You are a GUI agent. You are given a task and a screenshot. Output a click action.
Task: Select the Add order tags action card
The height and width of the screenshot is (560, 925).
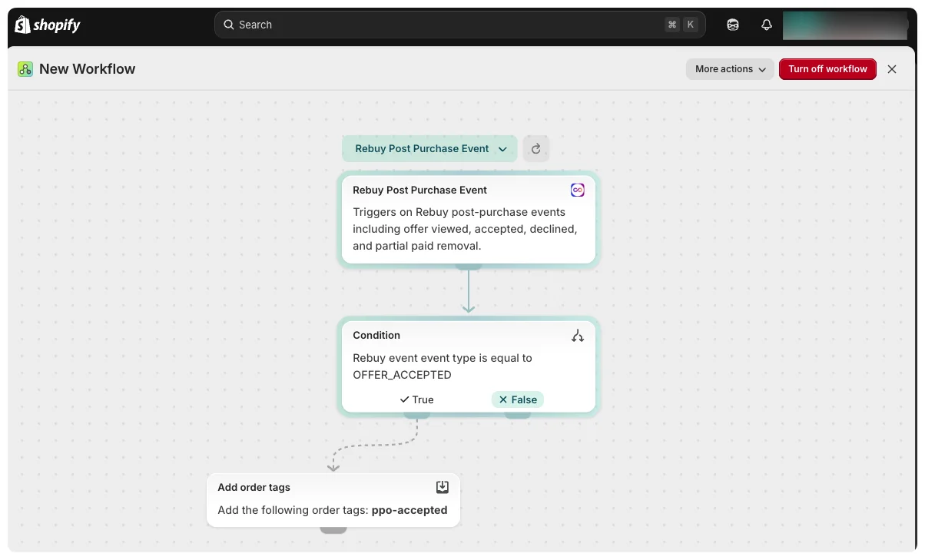coord(333,500)
